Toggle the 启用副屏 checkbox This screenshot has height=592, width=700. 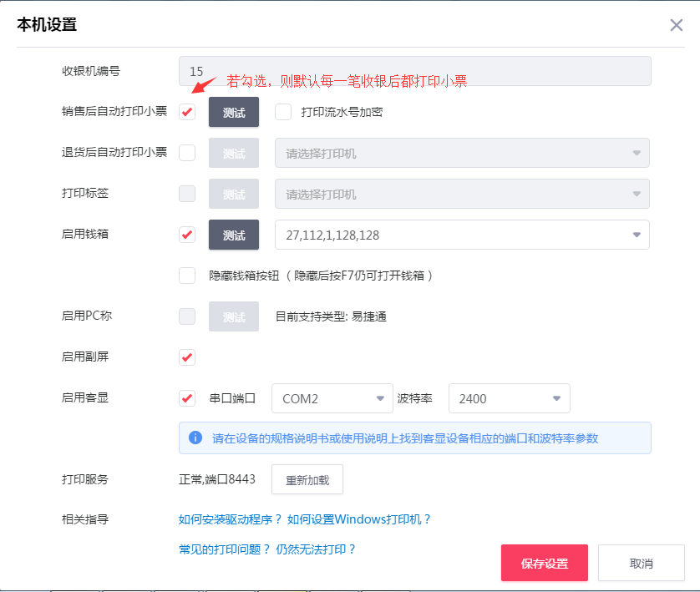[x=186, y=357]
